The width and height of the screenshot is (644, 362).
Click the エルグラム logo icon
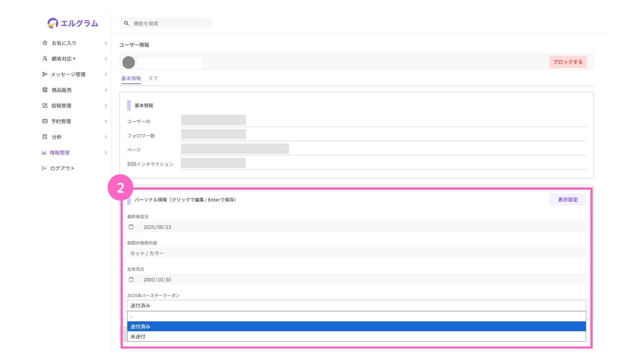(x=53, y=23)
